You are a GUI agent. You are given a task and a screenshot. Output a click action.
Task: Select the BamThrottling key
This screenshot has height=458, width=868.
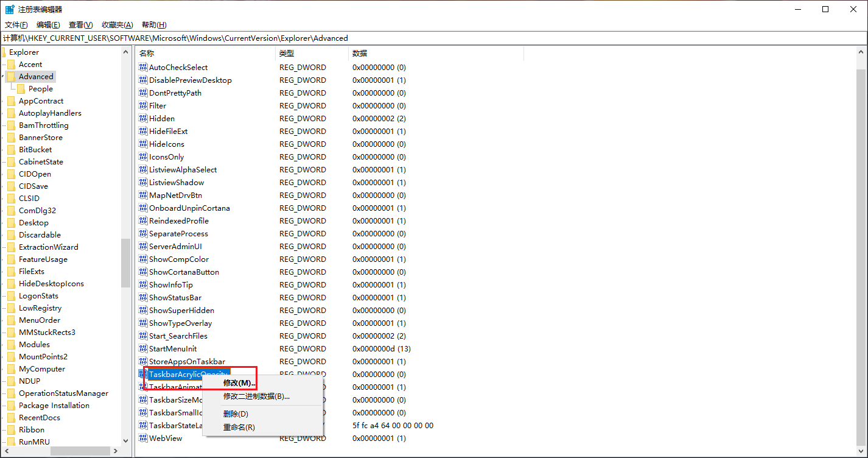(43, 125)
